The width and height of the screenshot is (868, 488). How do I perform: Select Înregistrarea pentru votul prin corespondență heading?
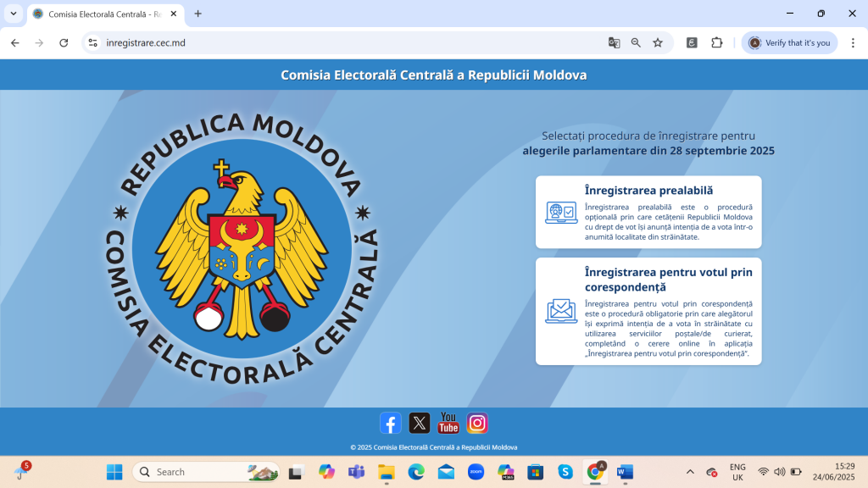pos(669,280)
